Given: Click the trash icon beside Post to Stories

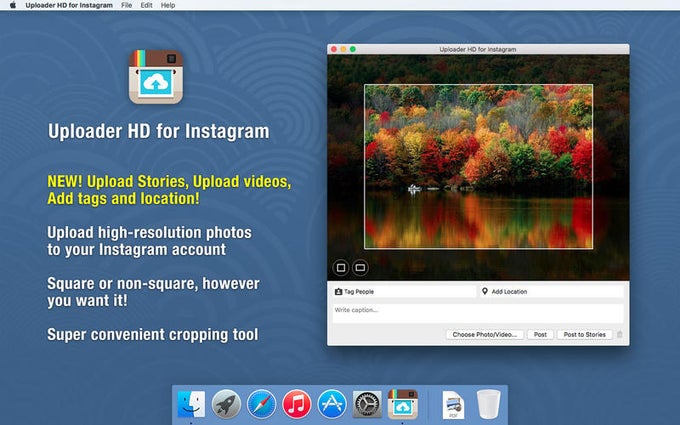Looking at the screenshot, I should point(620,334).
